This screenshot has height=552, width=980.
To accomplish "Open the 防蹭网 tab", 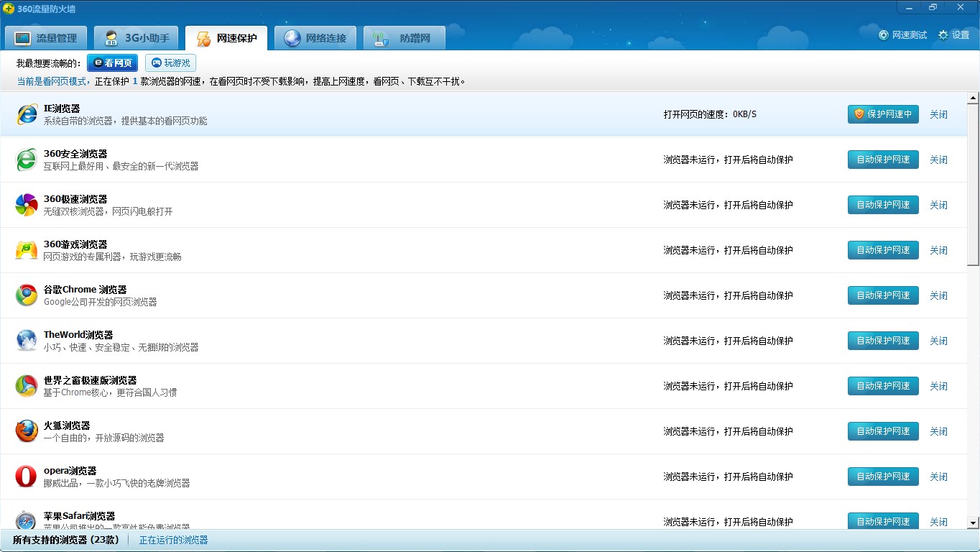I will click(x=405, y=38).
